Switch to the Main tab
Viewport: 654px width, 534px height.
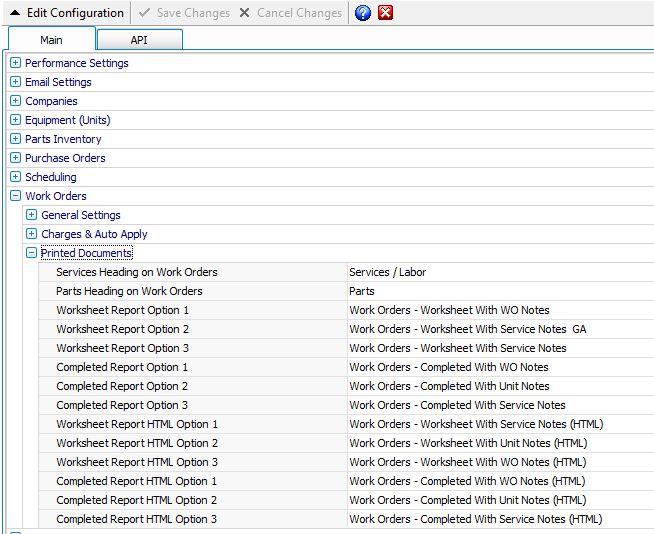click(52, 40)
